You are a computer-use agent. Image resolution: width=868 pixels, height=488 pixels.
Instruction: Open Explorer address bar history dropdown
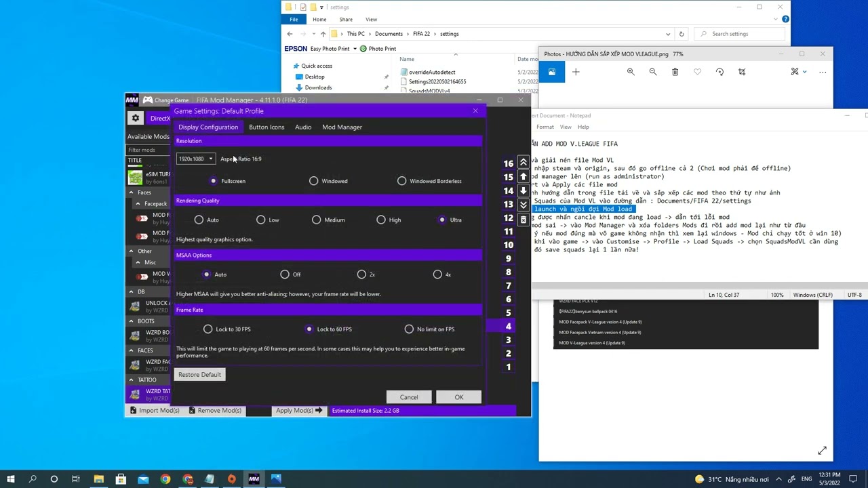tap(669, 34)
